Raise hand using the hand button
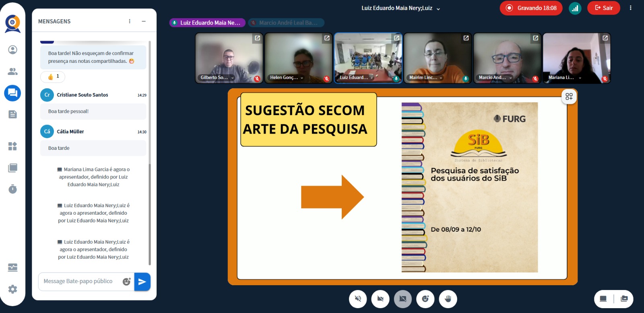 coord(448,299)
